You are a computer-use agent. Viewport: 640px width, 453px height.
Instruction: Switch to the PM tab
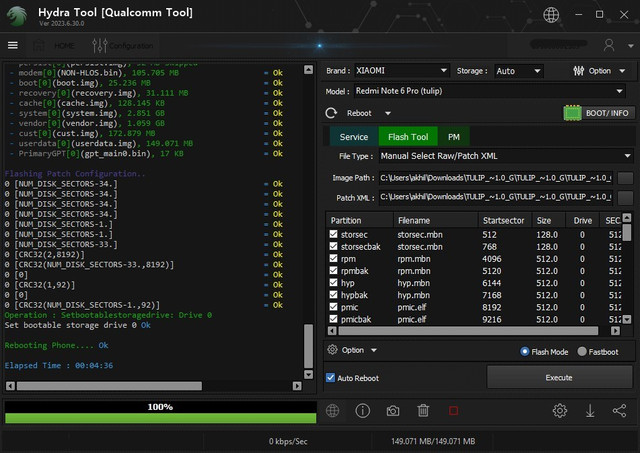pos(453,136)
